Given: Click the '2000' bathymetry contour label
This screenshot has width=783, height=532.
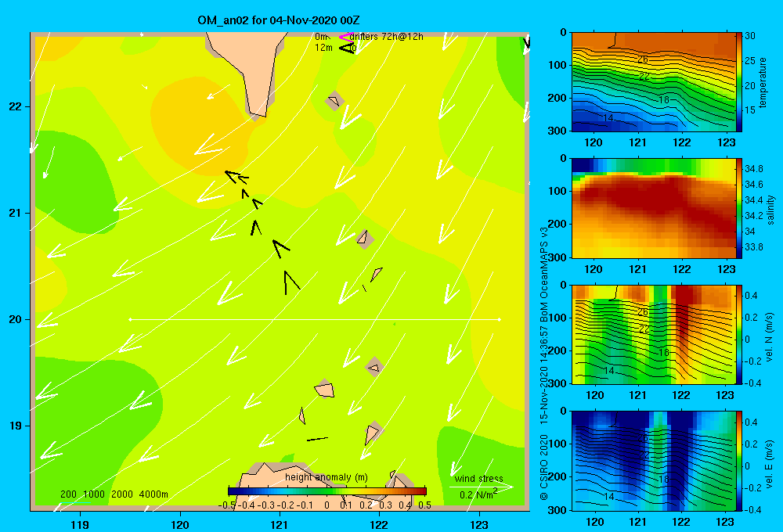Looking at the screenshot, I should tap(122, 494).
